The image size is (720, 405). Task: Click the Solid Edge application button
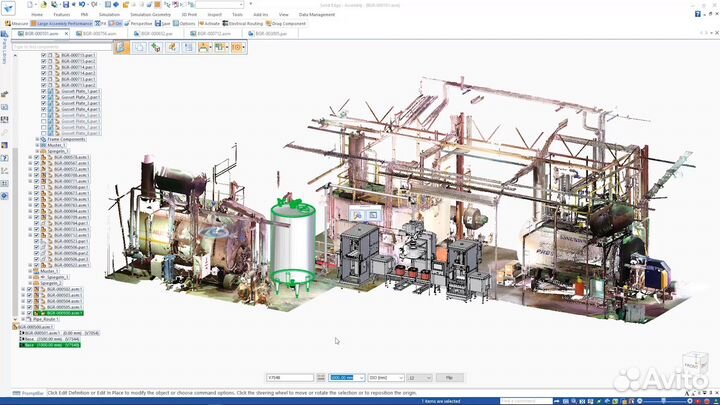7,8
